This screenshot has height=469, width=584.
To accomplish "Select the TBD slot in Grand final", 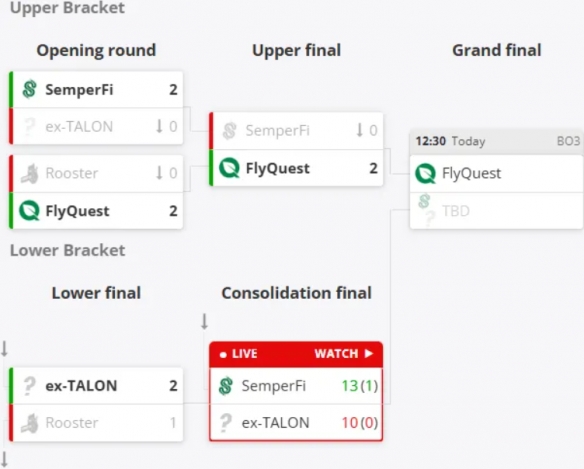I will pyautogui.click(x=496, y=211).
